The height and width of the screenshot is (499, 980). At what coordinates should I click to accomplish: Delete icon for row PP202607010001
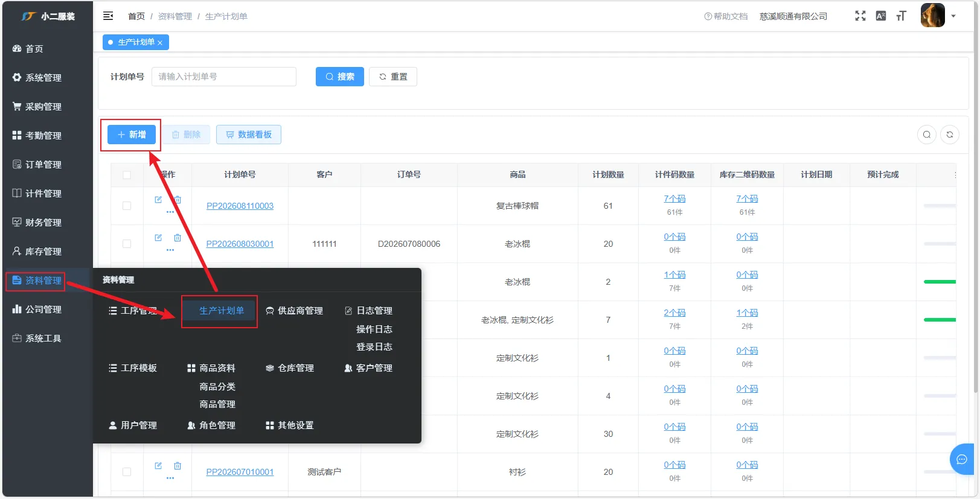coord(178,466)
